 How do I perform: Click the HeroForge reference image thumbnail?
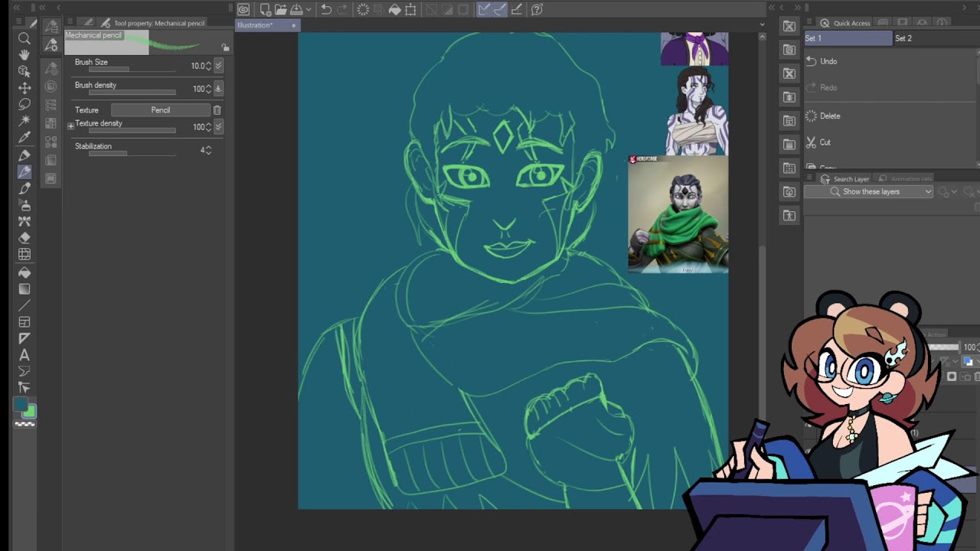pos(678,214)
